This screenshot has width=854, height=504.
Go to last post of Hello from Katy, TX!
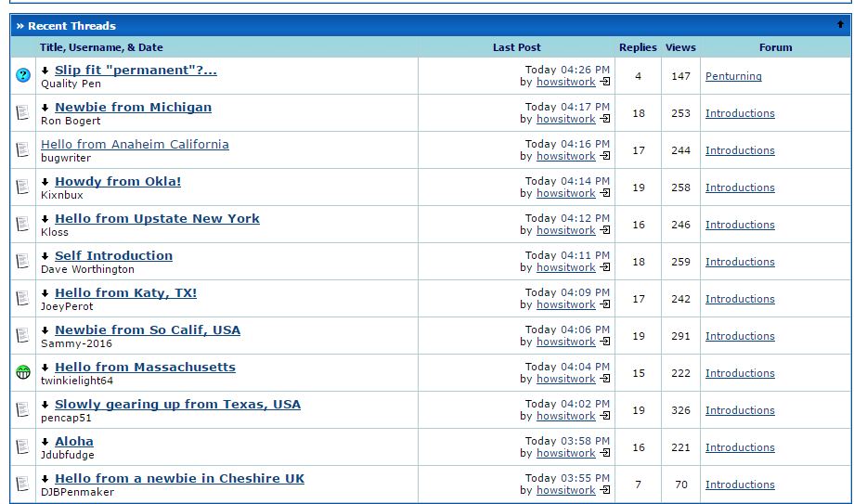pos(605,304)
